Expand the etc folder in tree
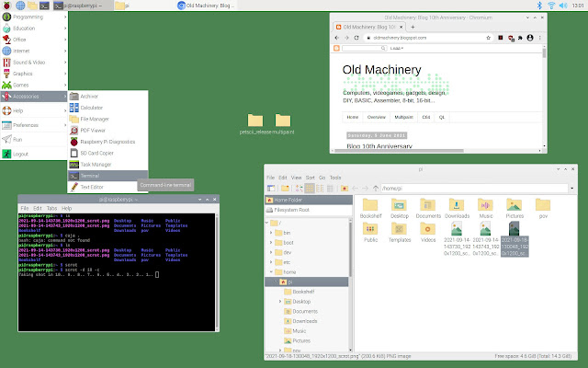Image resolution: width=588 pixels, height=368 pixels. pos(271,262)
